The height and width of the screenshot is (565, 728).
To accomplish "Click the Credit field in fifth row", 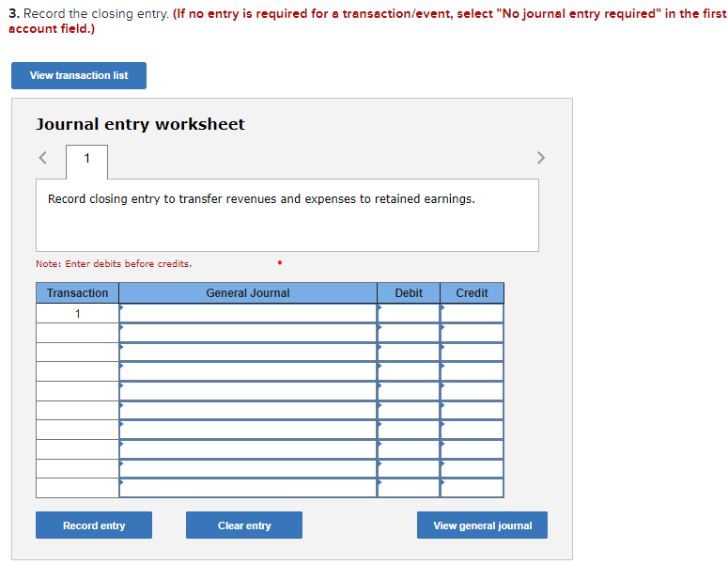I will click(472, 391).
